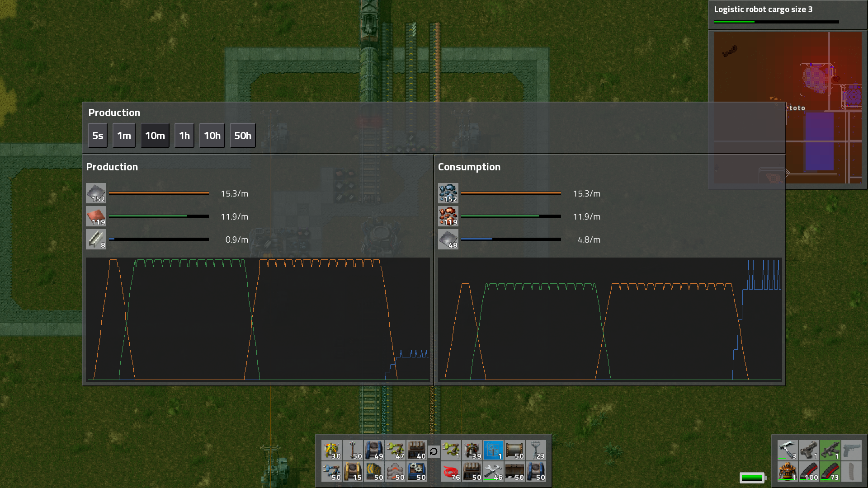Click the research progress bar
The height and width of the screenshot is (488, 868).
[776, 22]
